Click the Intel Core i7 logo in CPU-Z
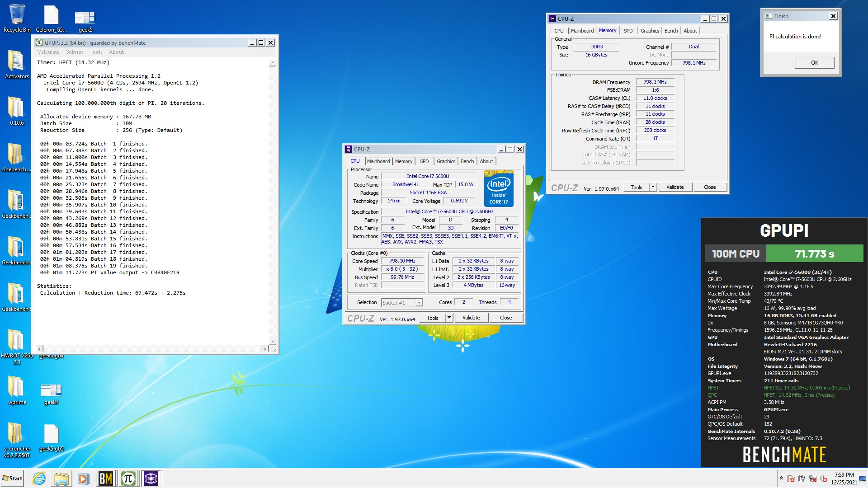Viewport: 868px width, 488px height. tap(499, 188)
